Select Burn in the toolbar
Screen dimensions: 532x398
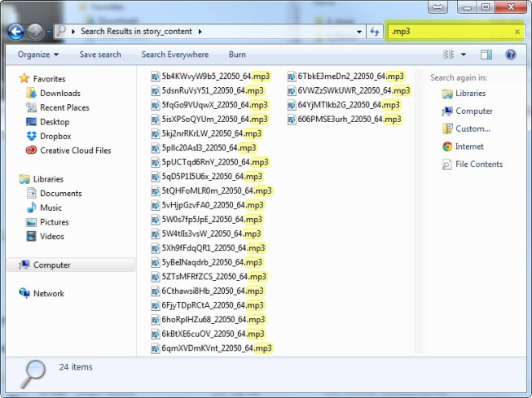237,55
